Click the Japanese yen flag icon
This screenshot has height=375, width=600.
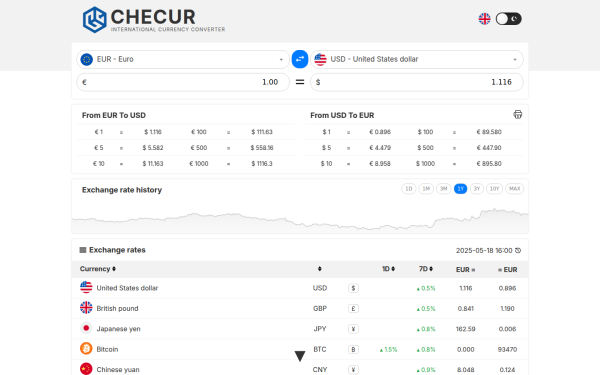[x=86, y=328]
